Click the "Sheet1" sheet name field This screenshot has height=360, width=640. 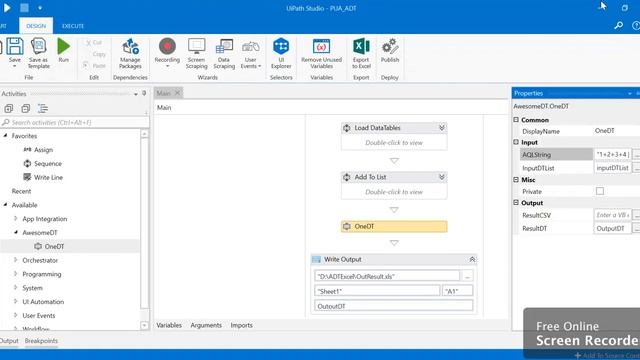coord(377,291)
